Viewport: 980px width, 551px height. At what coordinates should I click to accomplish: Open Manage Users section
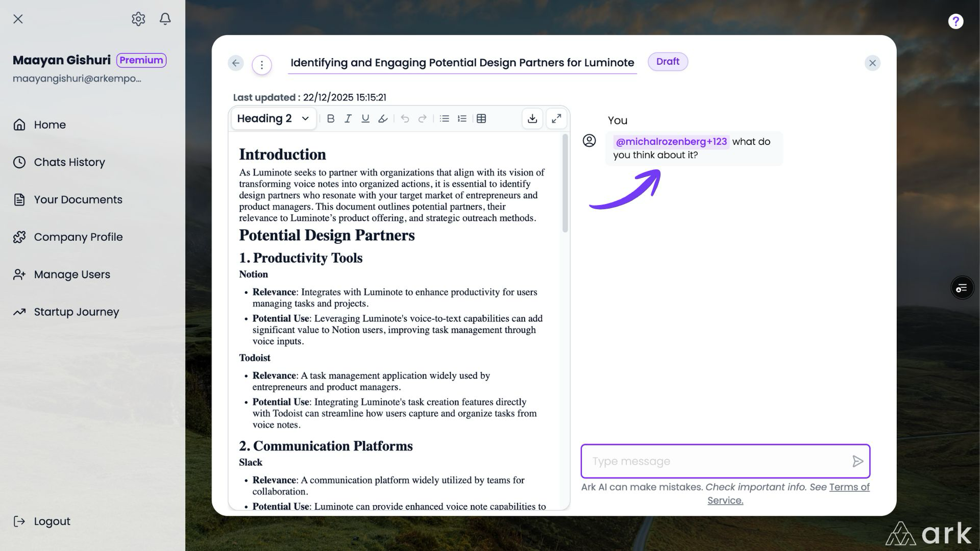click(x=72, y=274)
